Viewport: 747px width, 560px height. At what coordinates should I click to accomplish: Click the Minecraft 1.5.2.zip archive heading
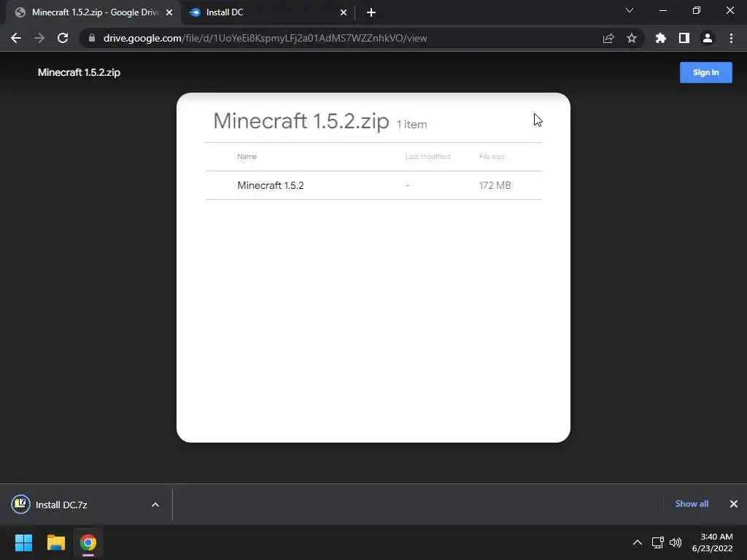301,121
